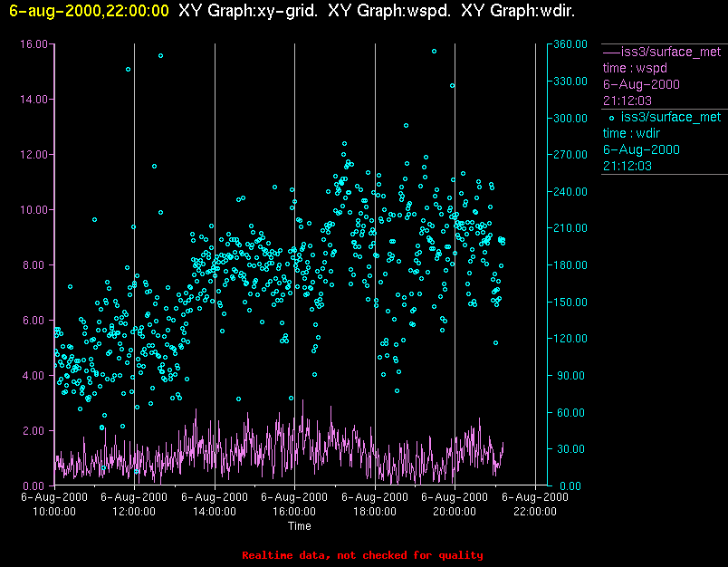Click the 8.00 left axis tick label
The image size is (728, 567).
click(x=36, y=264)
